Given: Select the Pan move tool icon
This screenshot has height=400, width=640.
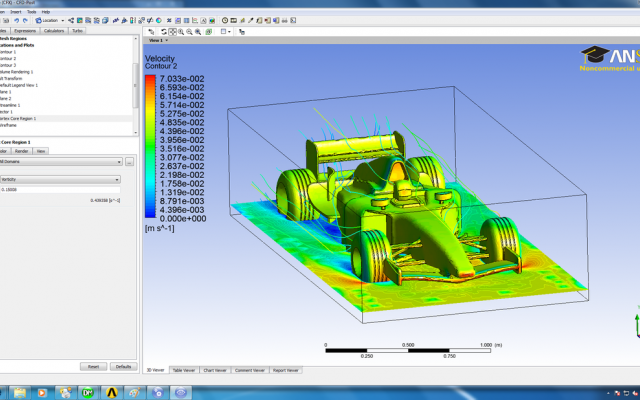Looking at the screenshot, I should point(172,32).
